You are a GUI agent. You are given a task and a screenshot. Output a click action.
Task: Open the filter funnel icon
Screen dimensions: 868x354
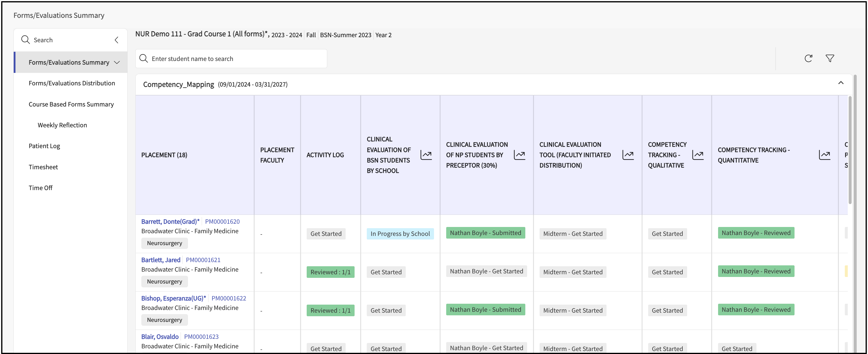pyautogui.click(x=830, y=59)
